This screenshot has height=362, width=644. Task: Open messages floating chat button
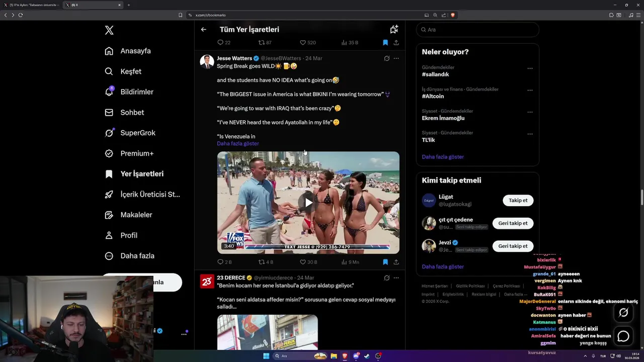(x=623, y=336)
